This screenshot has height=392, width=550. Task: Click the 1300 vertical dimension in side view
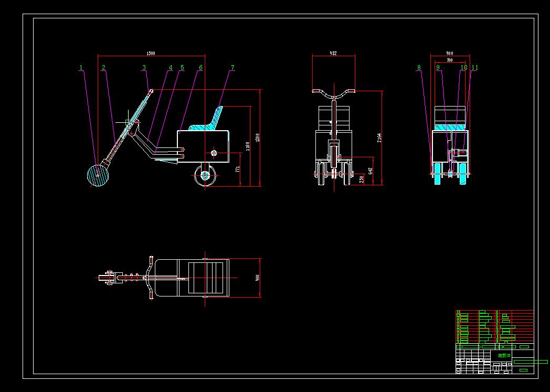pos(257,137)
